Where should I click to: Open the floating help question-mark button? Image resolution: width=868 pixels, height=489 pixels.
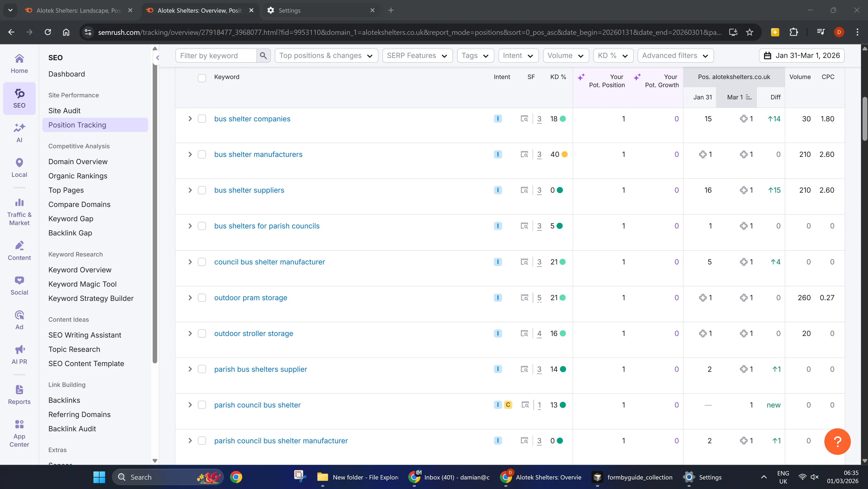click(838, 441)
